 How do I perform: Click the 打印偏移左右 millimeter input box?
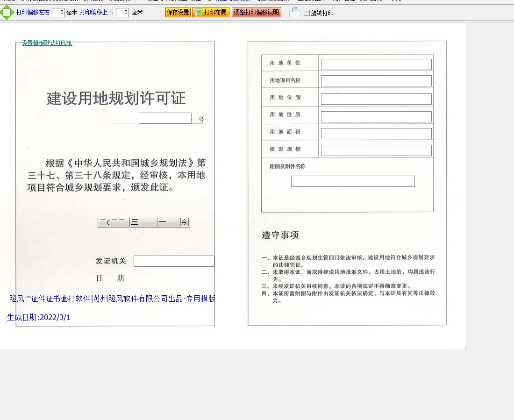pos(58,13)
